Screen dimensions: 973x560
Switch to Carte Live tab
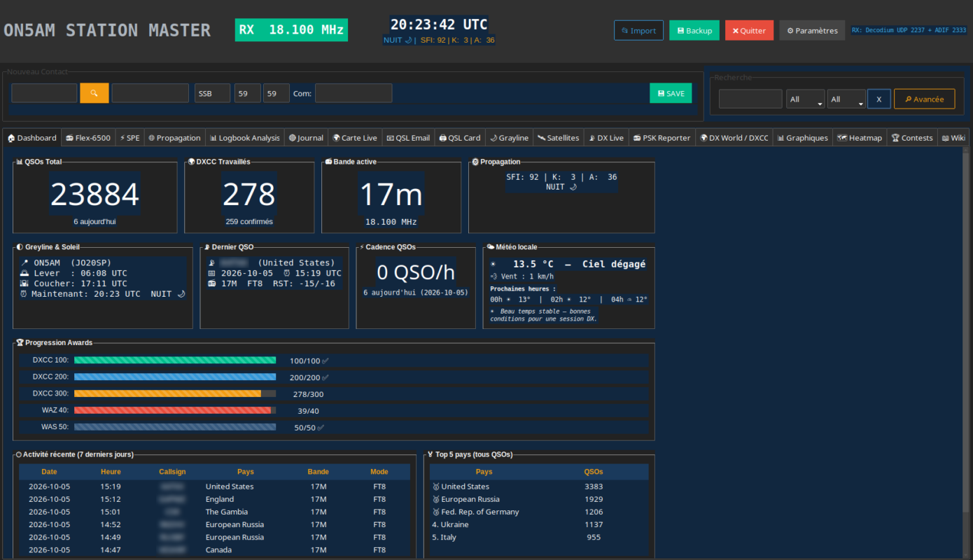pyautogui.click(x=355, y=138)
